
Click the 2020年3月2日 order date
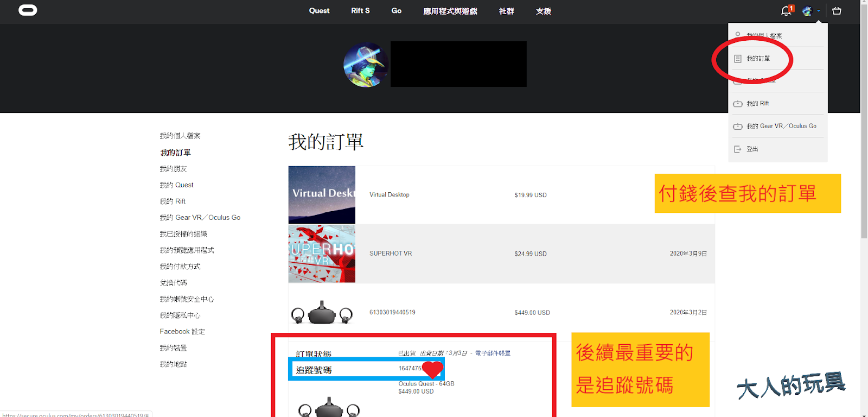click(x=688, y=313)
